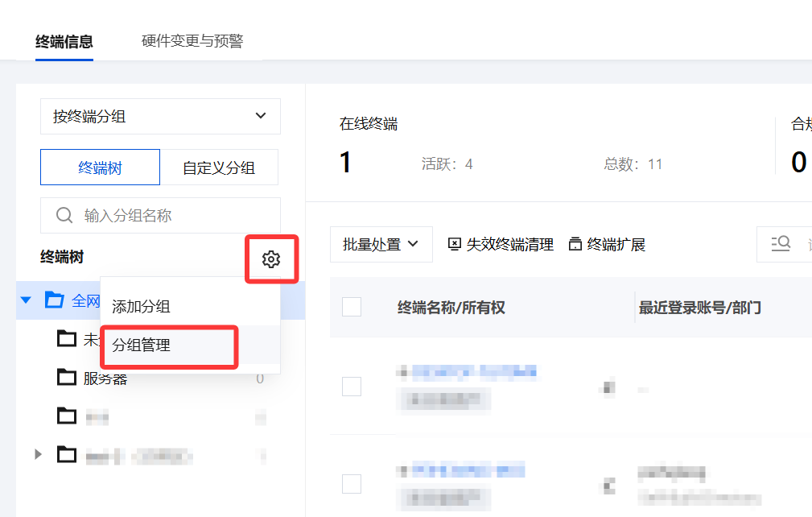812x517 pixels.
Task: Expand the bottom collapsed tree group arrow
Action: pyautogui.click(x=38, y=454)
